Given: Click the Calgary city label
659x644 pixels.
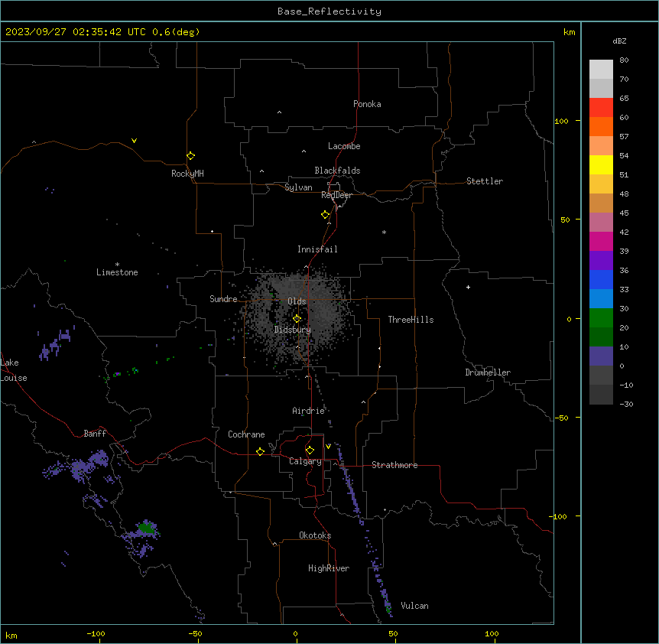Looking at the screenshot, I should click(306, 461).
